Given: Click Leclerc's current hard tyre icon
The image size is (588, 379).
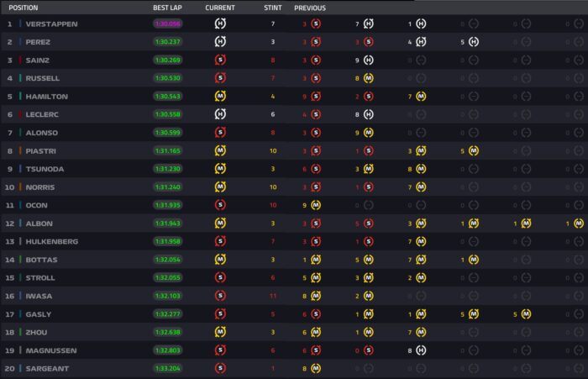Looking at the screenshot, I should pyautogui.click(x=220, y=114).
